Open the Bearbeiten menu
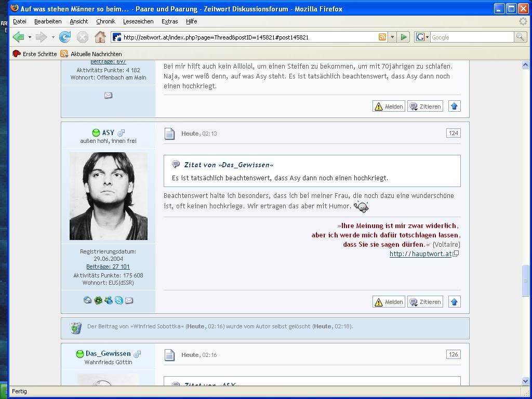The height and width of the screenshot is (399, 532). click(x=48, y=21)
